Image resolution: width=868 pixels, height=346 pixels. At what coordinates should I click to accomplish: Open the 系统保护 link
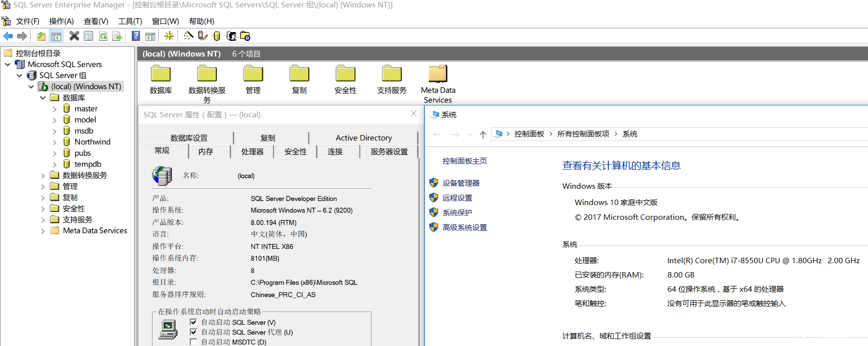tap(457, 212)
